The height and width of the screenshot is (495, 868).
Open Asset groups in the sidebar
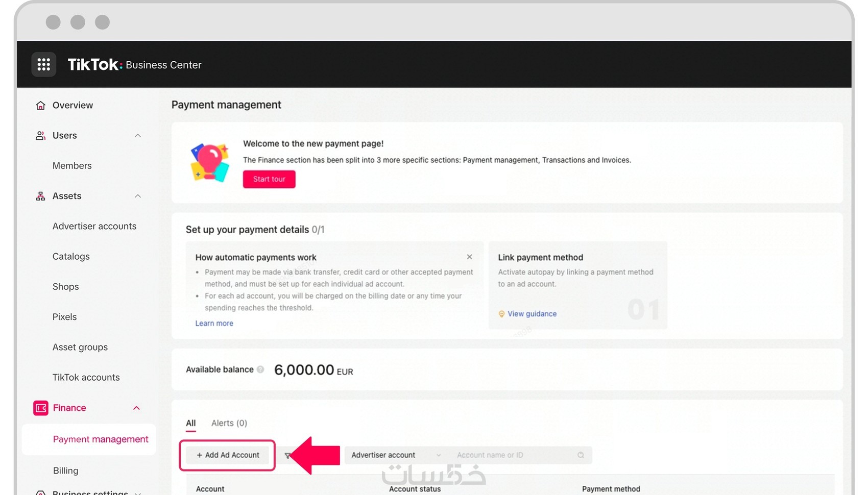80,347
